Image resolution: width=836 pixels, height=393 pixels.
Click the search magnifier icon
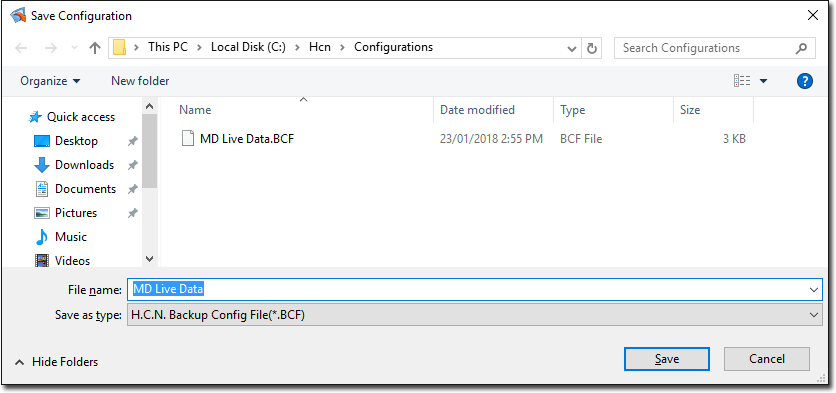point(801,48)
